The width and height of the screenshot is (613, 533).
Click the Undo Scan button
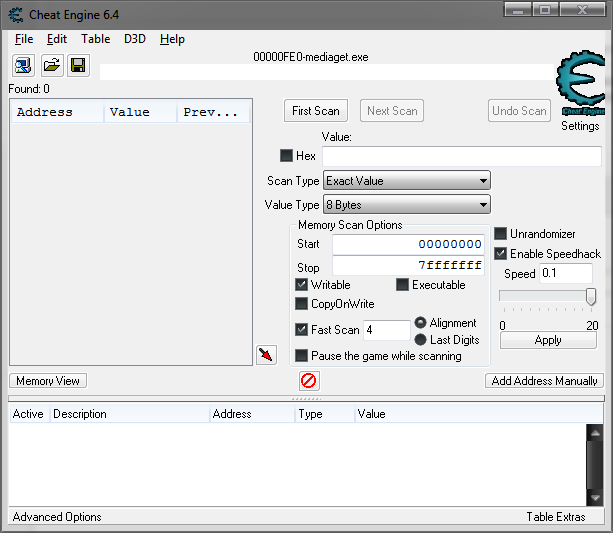(519, 111)
